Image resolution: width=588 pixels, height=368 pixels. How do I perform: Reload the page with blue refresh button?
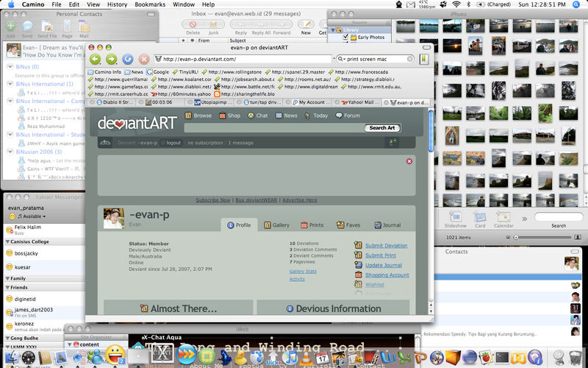click(127, 59)
